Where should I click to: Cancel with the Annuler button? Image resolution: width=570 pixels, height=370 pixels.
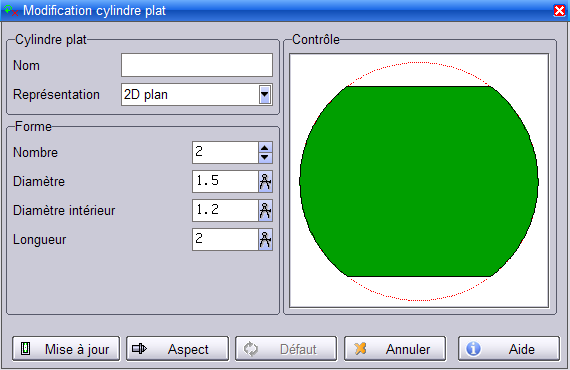[395, 349]
